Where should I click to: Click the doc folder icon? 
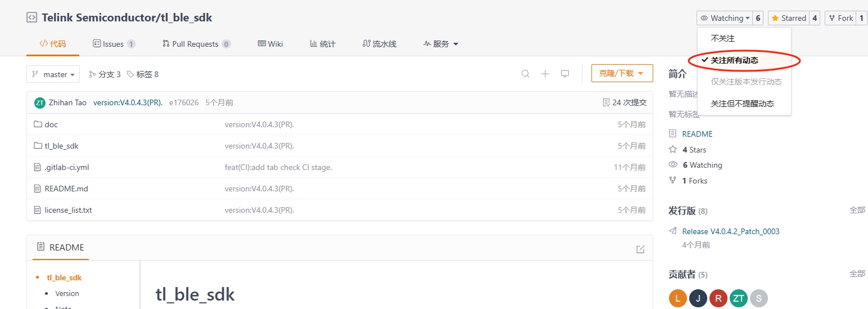[x=38, y=124]
